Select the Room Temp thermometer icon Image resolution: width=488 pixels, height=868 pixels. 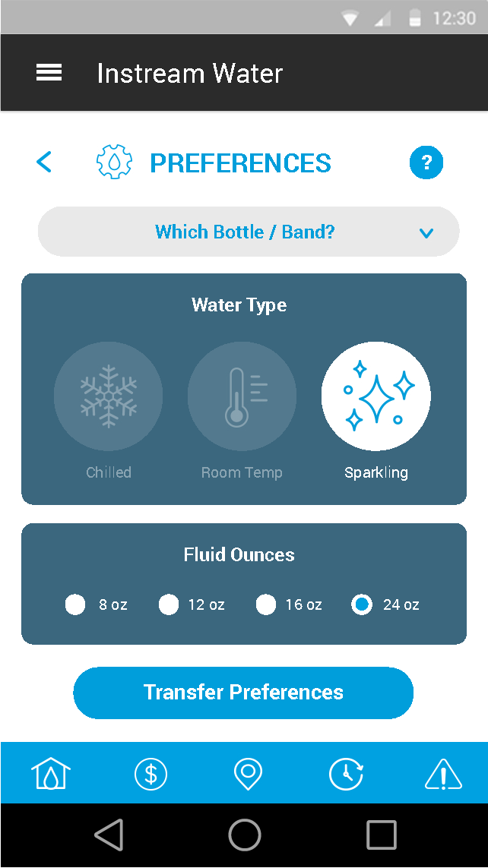242,396
